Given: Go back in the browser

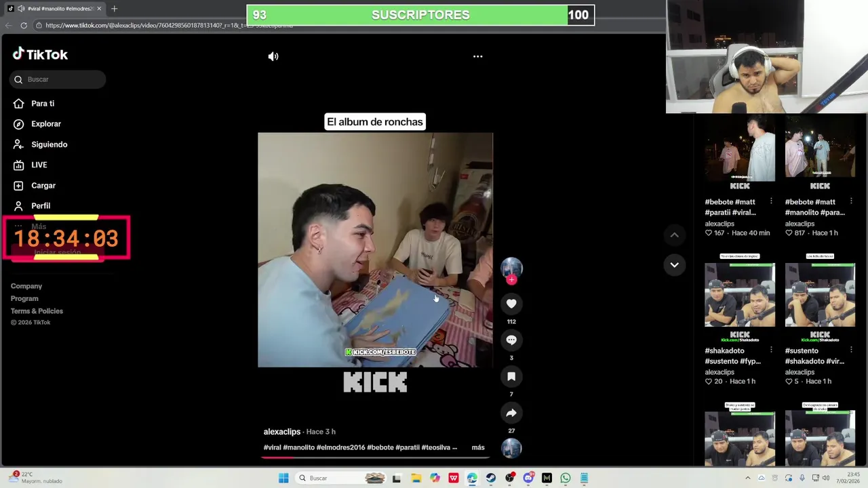Looking at the screenshot, I should pyautogui.click(x=8, y=25).
